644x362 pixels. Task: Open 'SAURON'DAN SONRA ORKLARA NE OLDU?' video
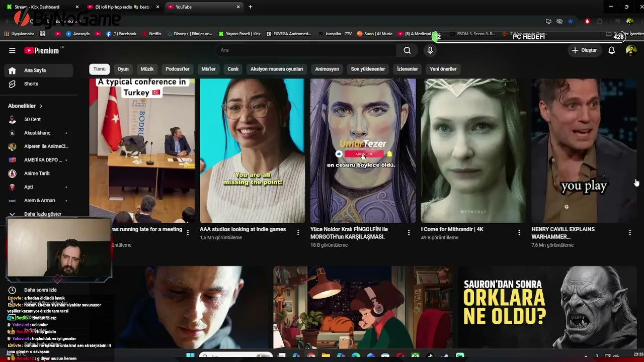pos(547,307)
